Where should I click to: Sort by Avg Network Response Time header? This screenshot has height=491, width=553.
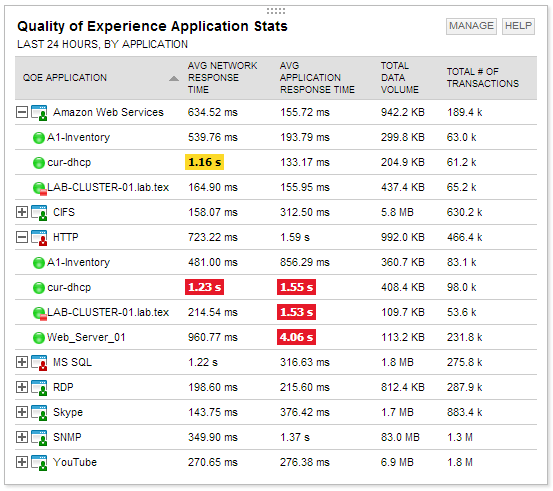pos(222,78)
